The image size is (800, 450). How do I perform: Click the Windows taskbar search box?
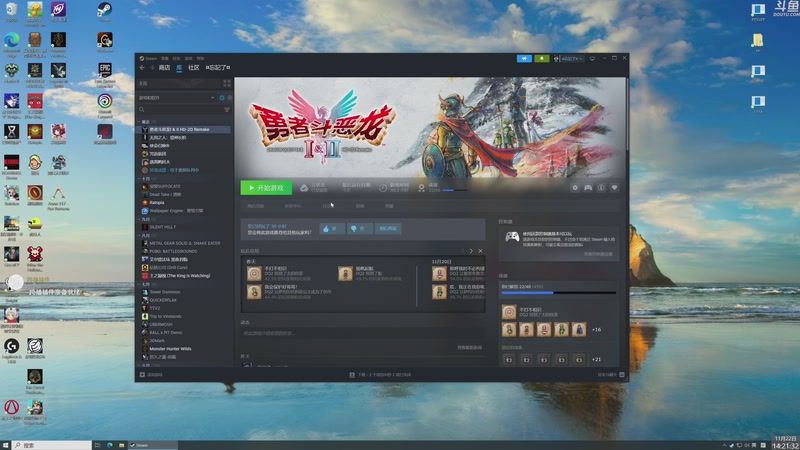(x=52, y=445)
